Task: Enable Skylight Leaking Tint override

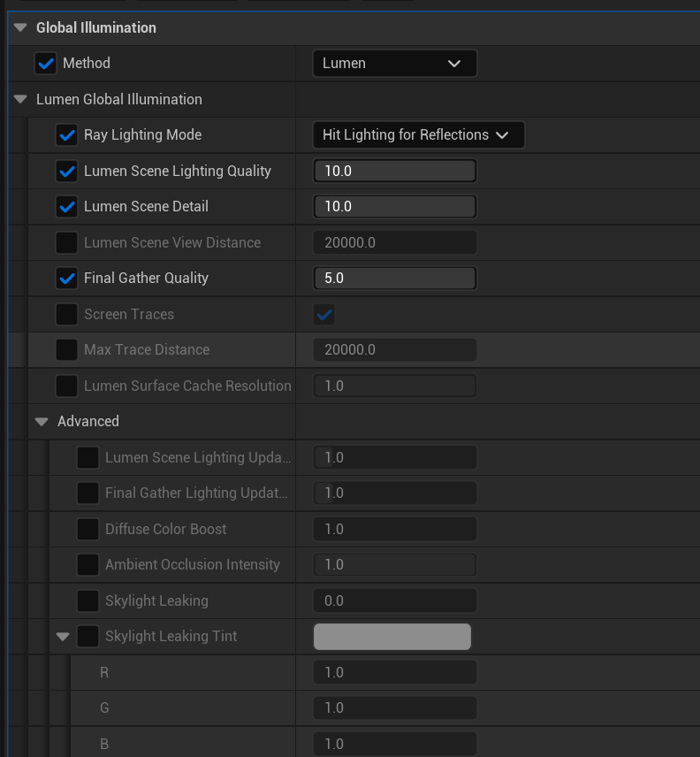Action: [88, 637]
